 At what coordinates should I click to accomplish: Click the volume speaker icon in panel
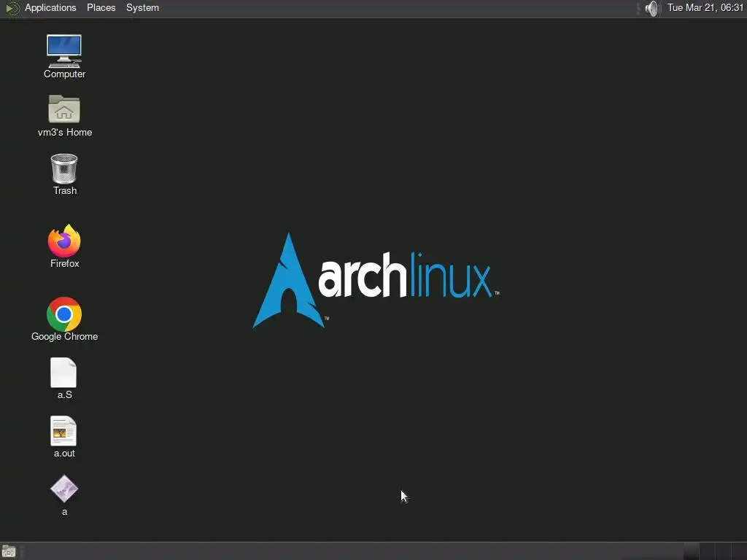point(651,8)
